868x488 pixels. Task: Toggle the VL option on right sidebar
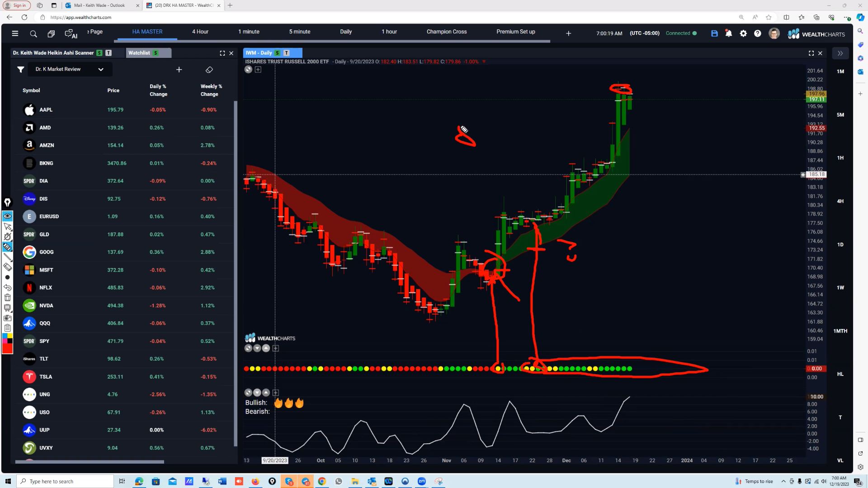[840, 460]
